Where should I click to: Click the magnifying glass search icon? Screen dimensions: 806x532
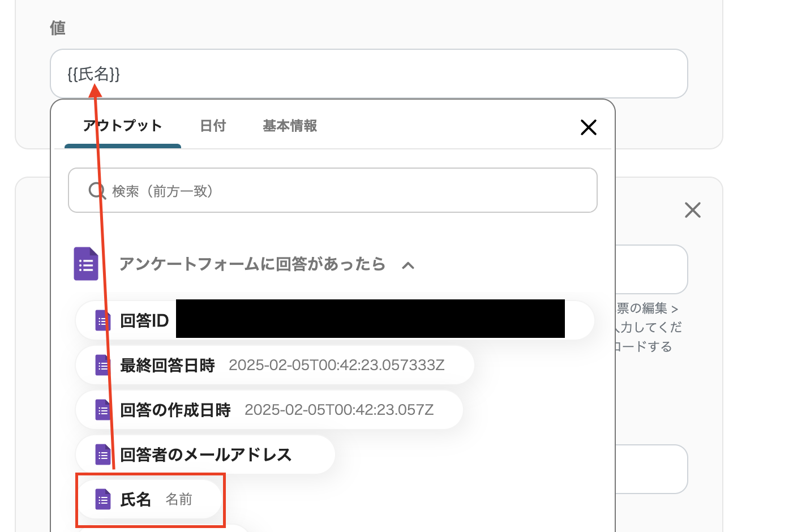pyautogui.click(x=96, y=191)
